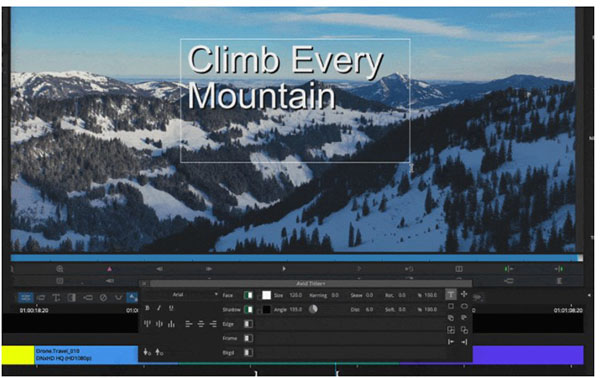Apply italic formatting to title text
This screenshot has height=378, width=600.
click(x=159, y=308)
